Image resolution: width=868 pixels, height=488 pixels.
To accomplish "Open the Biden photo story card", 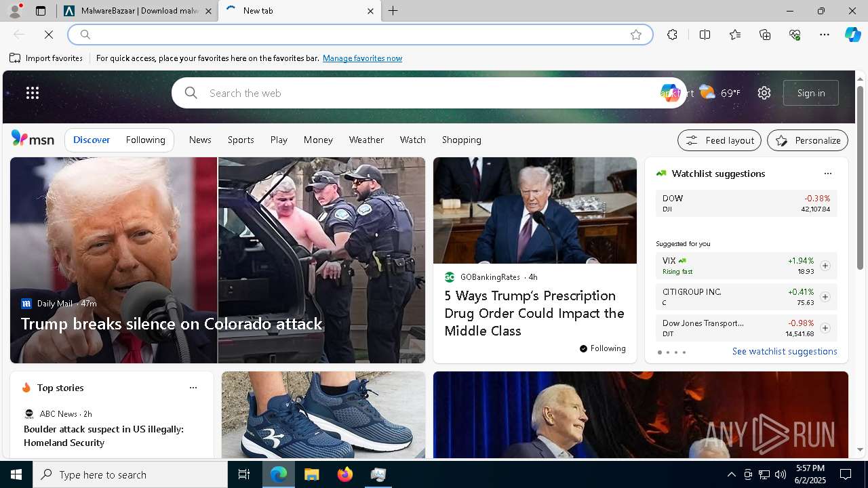I will coord(641,415).
